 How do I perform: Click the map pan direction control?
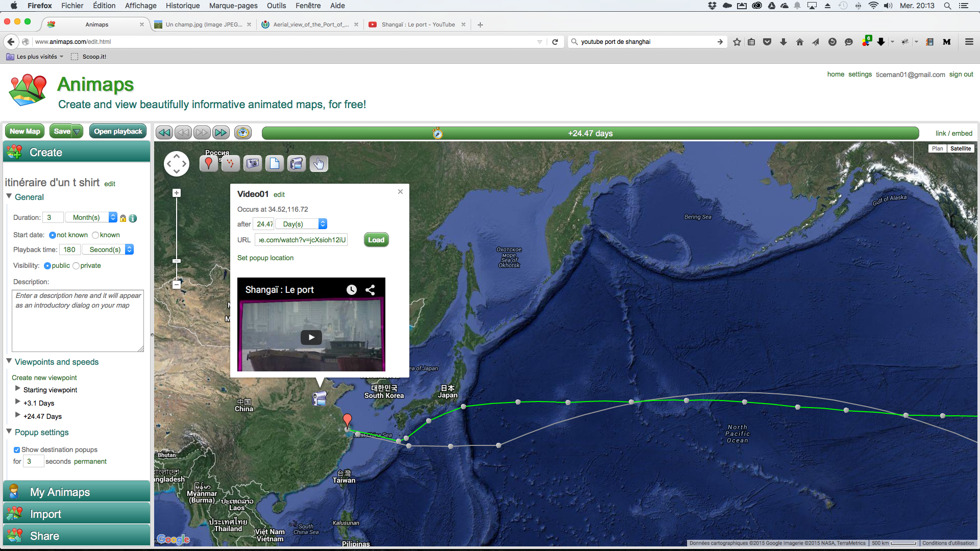[177, 164]
